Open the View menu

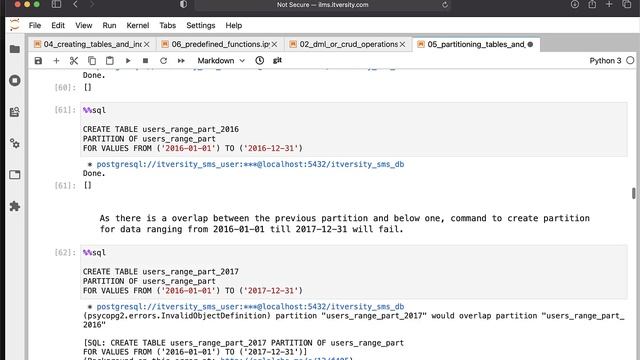pos(84,25)
